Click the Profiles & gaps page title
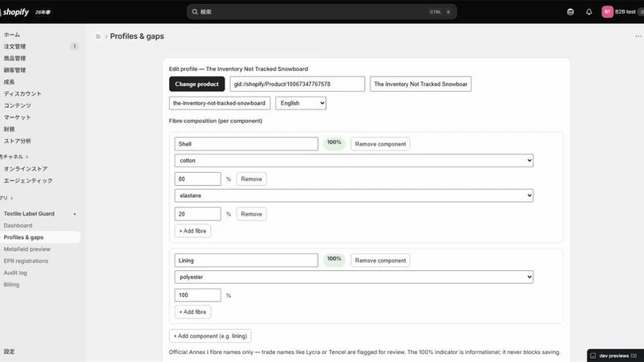 pyautogui.click(x=137, y=36)
